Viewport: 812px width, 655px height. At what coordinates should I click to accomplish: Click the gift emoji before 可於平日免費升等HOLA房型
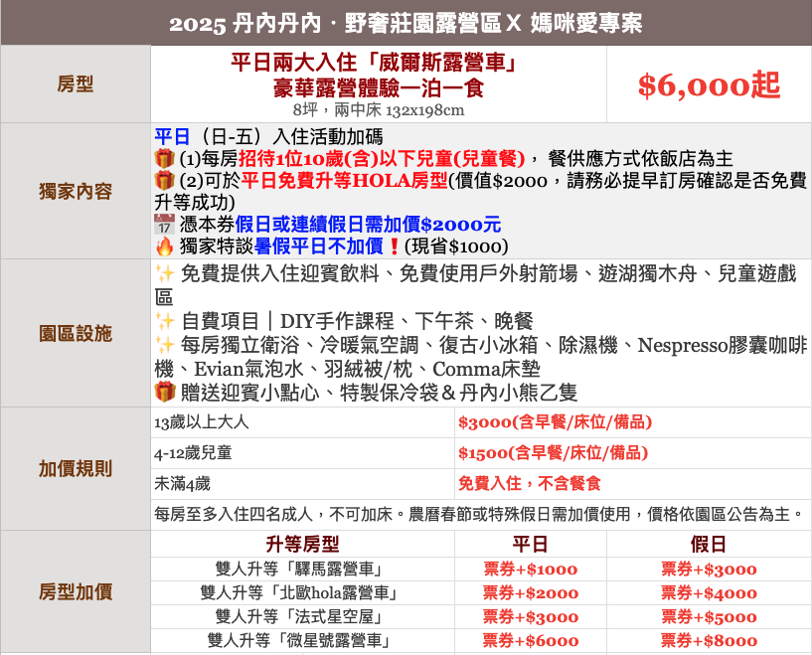(x=164, y=181)
